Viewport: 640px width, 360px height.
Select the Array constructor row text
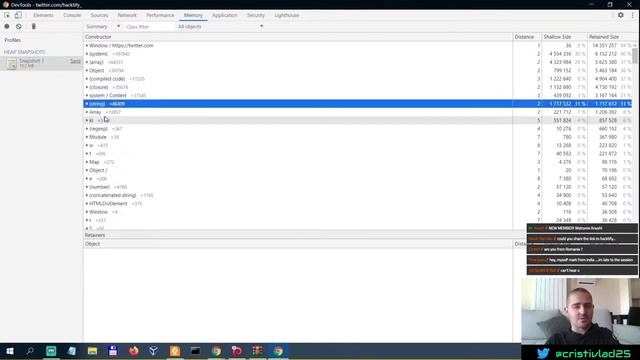[95, 112]
